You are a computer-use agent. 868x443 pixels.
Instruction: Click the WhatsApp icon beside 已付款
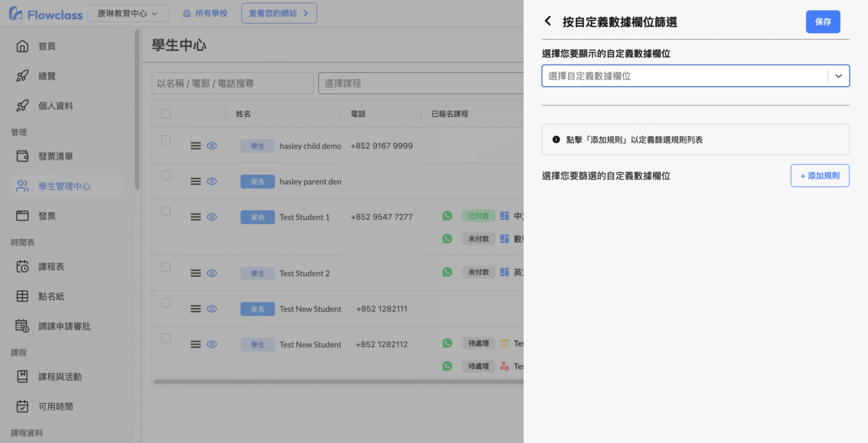pyautogui.click(x=447, y=216)
